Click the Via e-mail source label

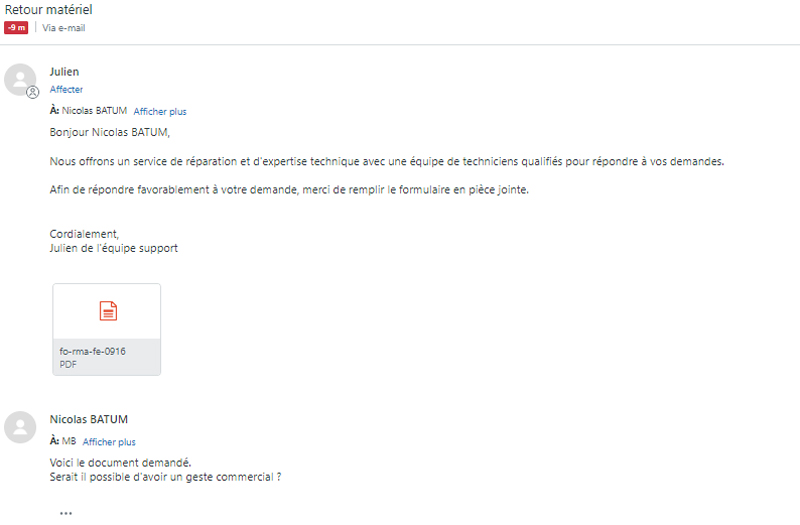[x=64, y=28]
